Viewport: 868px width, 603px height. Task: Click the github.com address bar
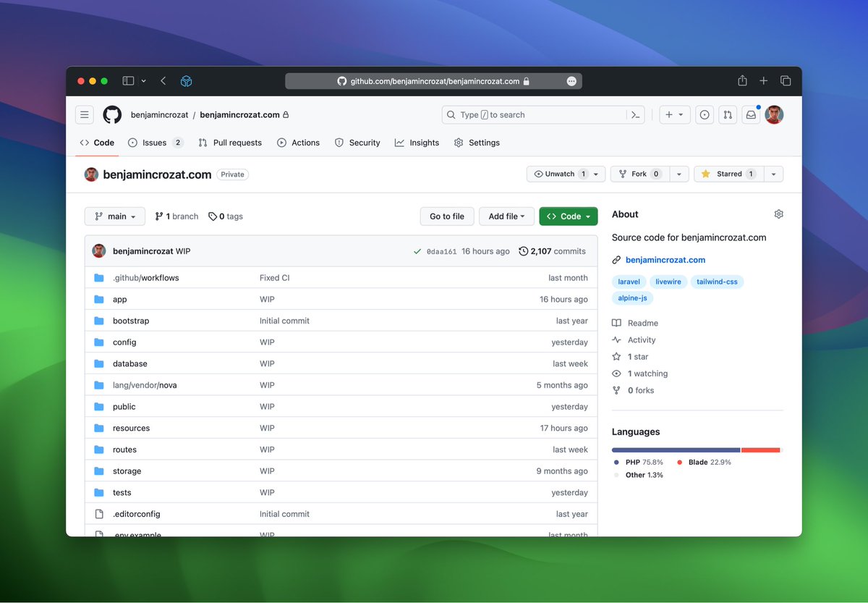[x=433, y=81]
